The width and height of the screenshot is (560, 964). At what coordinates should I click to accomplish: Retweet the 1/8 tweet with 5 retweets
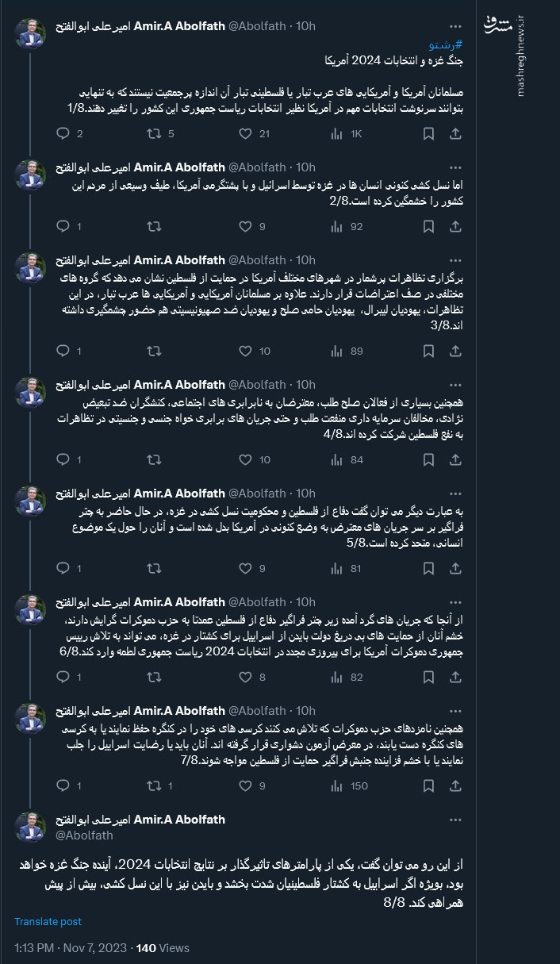point(154,134)
